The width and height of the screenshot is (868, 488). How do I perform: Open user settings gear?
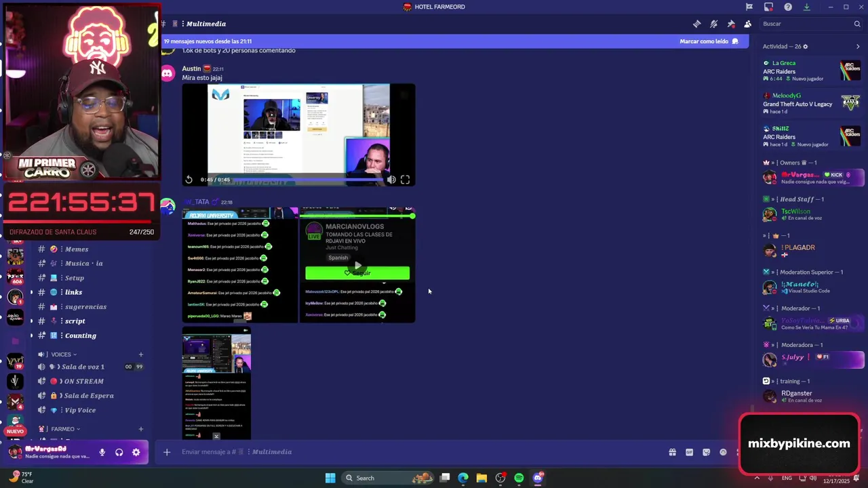pos(136,452)
